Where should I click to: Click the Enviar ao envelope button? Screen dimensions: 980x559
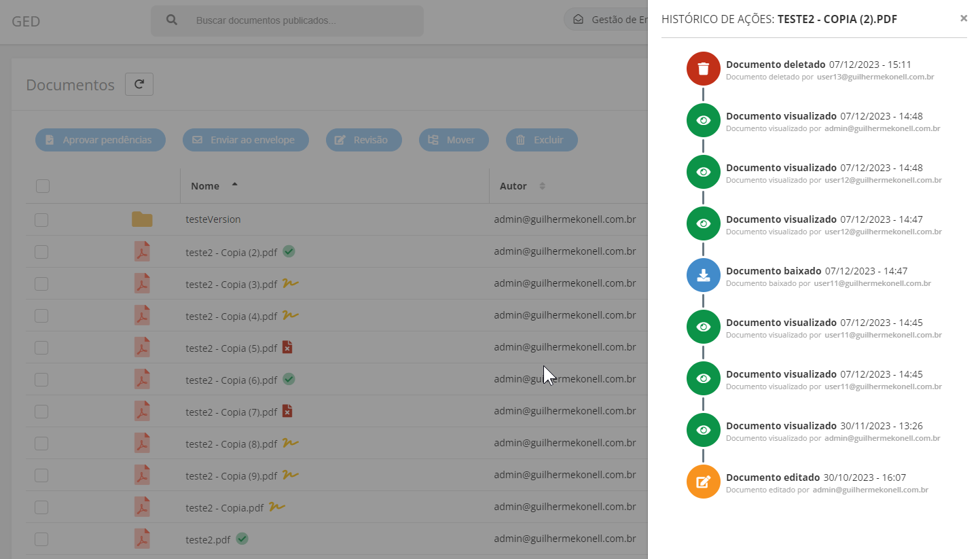[x=246, y=140]
